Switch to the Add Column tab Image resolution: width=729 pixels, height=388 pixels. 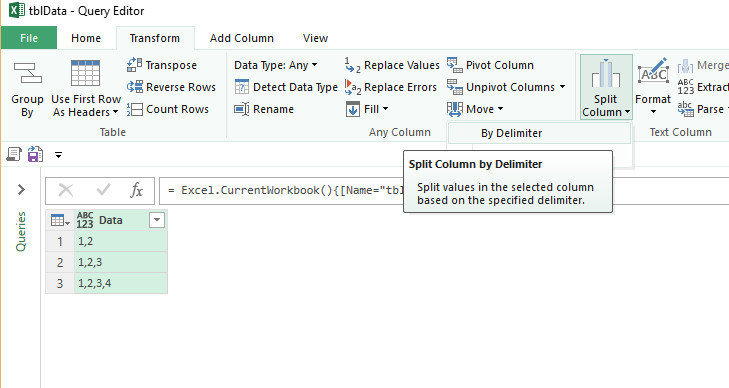242,38
